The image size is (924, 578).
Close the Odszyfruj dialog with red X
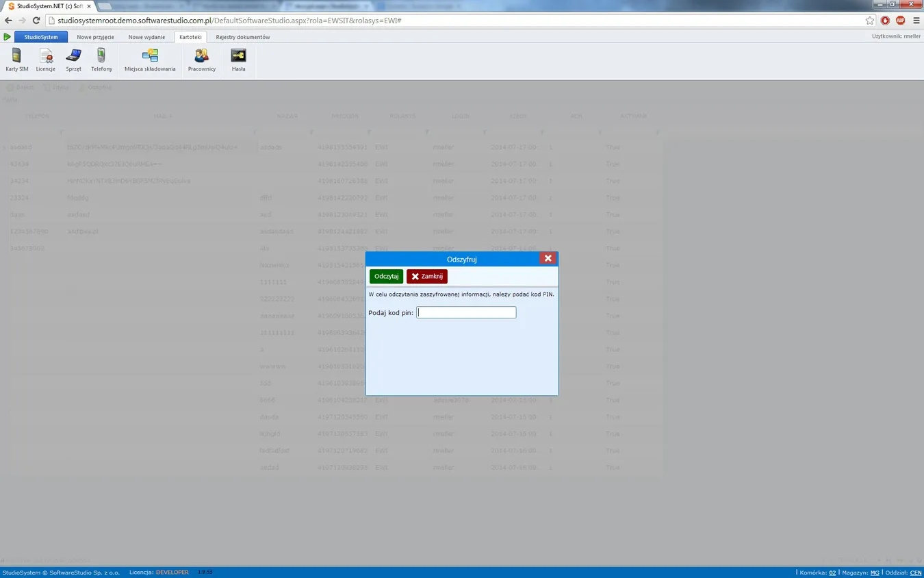pos(548,258)
